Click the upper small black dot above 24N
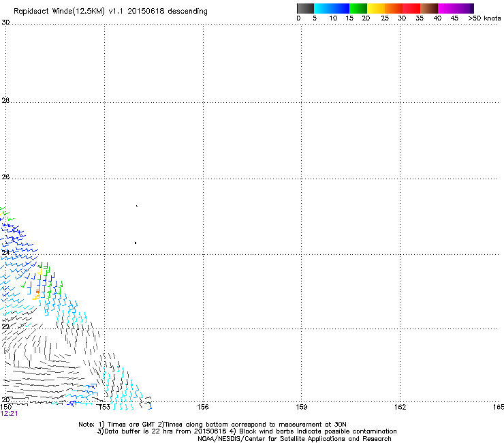Image resolution: width=504 pixels, height=443 pixels. click(137, 206)
